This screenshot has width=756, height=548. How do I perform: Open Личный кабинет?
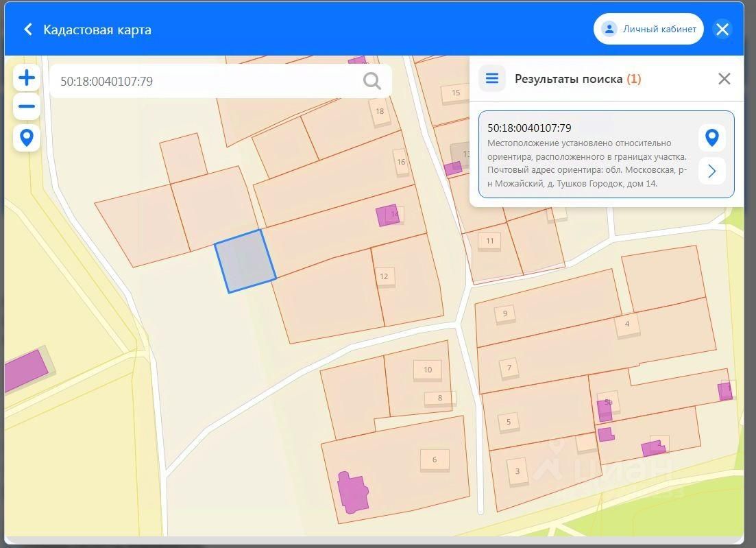(x=648, y=29)
